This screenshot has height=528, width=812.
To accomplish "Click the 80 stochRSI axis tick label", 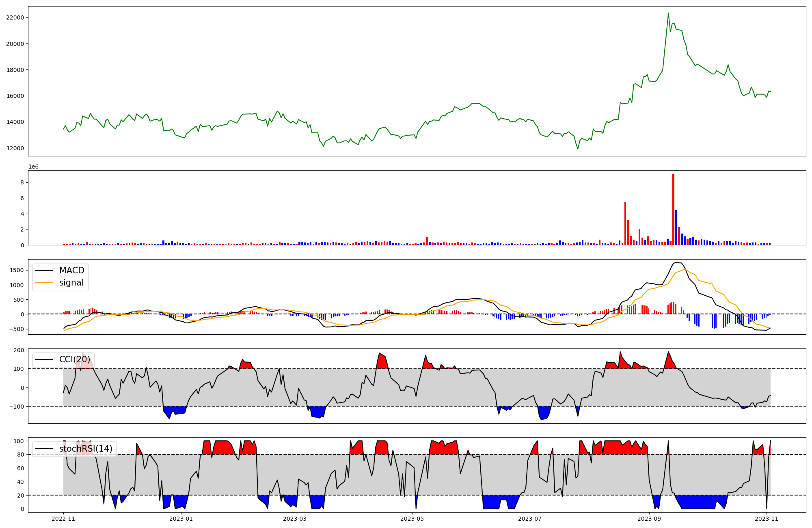I will pos(21,454).
